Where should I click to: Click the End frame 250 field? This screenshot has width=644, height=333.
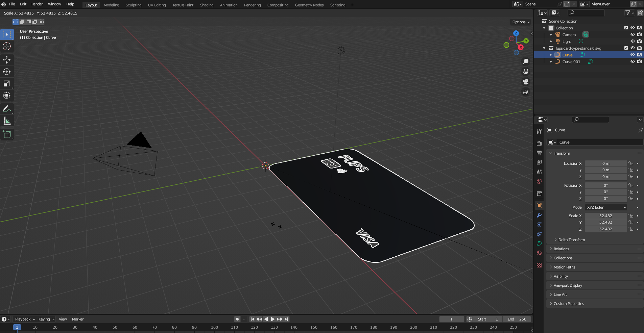click(x=517, y=319)
